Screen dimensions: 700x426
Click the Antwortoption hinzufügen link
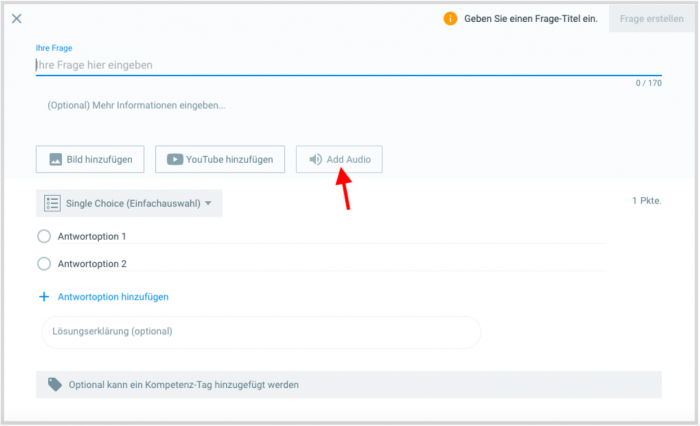click(x=113, y=297)
